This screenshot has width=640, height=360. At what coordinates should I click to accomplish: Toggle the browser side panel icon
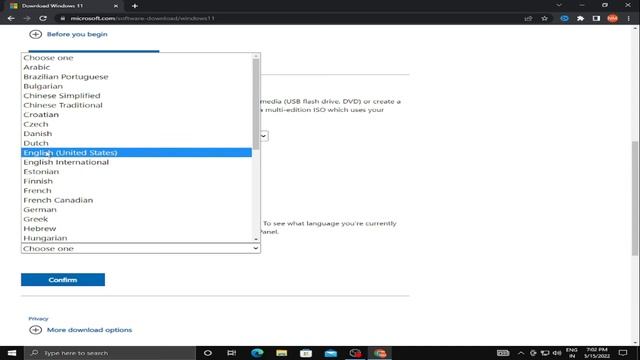coord(596,18)
